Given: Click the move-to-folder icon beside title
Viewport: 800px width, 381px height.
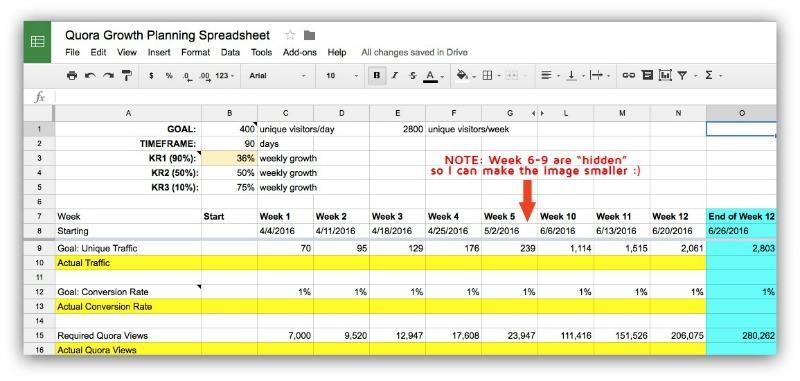Looking at the screenshot, I should [309, 35].
